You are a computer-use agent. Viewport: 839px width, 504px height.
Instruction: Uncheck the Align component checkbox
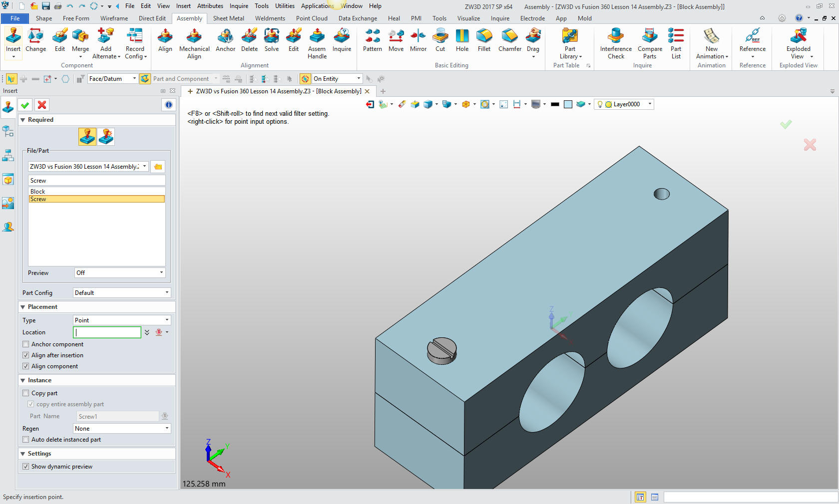coord(25,366)
